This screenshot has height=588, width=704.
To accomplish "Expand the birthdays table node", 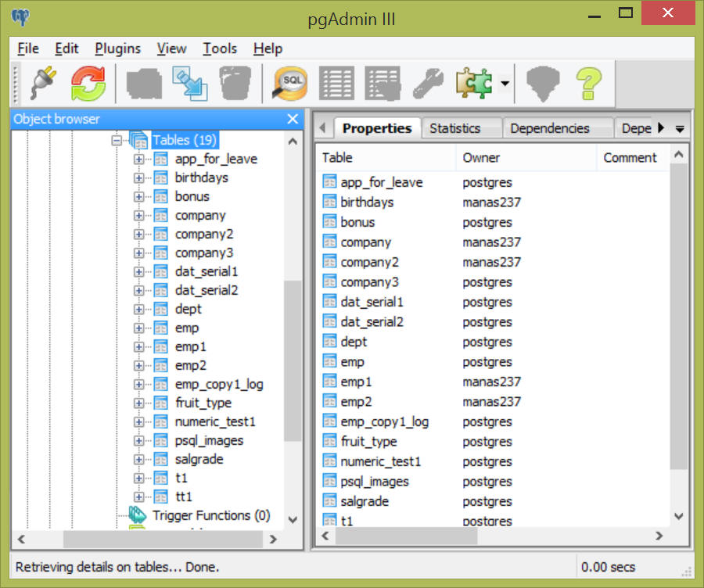I will click(x=138, y=178).
